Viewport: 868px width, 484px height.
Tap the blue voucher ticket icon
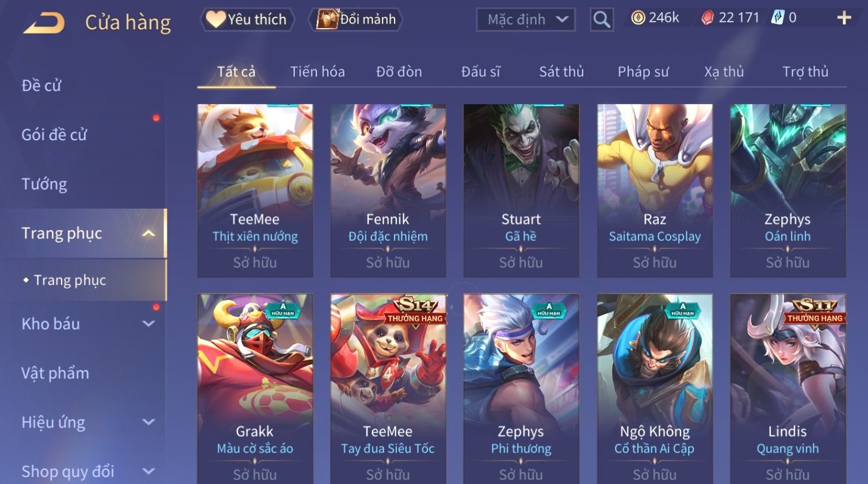(778, 18)
